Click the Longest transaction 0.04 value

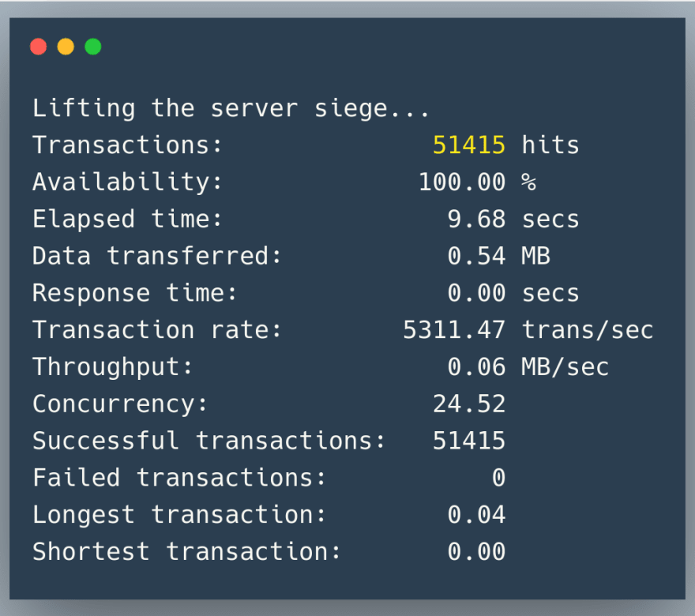476,515
